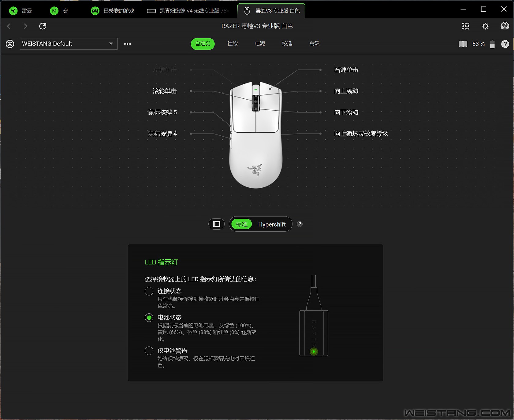This screenshot has width=514, height=420.
Task: Switch to Hypershift mode
Action: click(272, 224)
